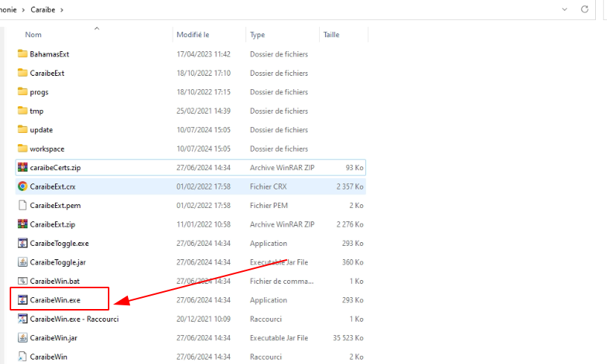Click the tmp folder name

(x=36, y=111)
